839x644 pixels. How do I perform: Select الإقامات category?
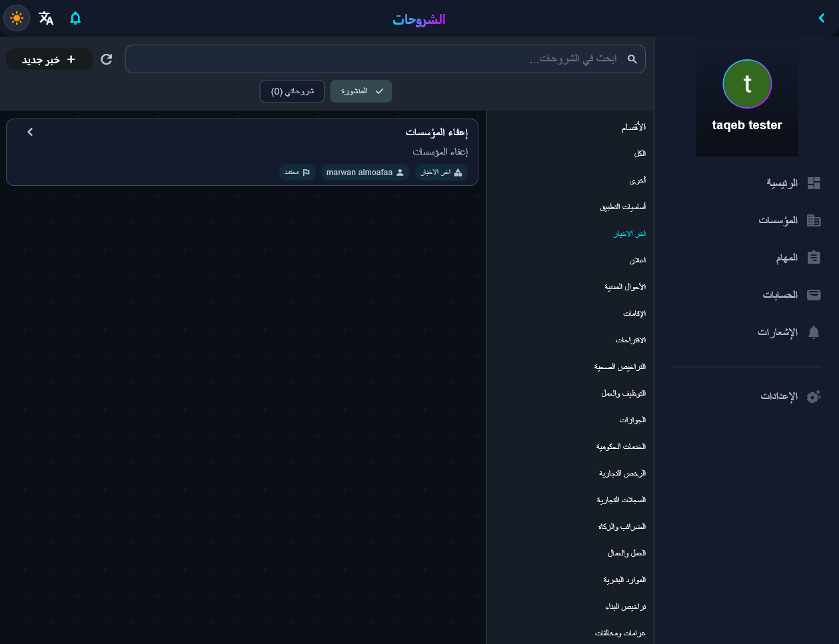[x=634, y=313]
